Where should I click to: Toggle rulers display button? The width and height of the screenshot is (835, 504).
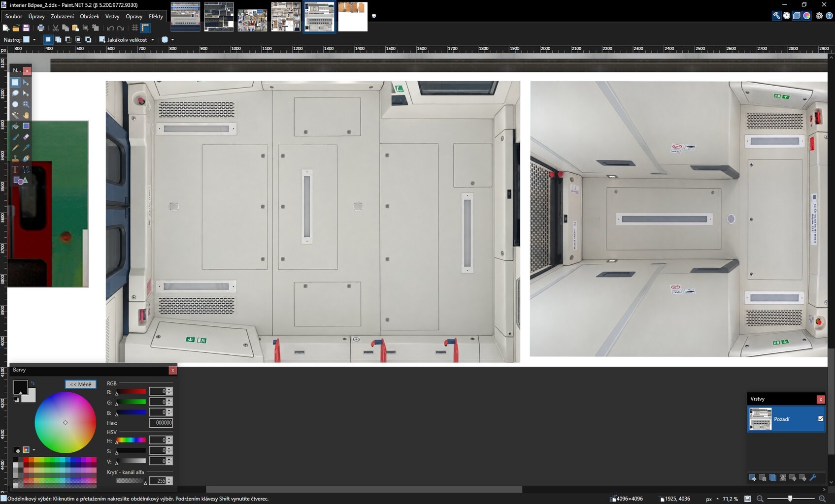(146, 28)
